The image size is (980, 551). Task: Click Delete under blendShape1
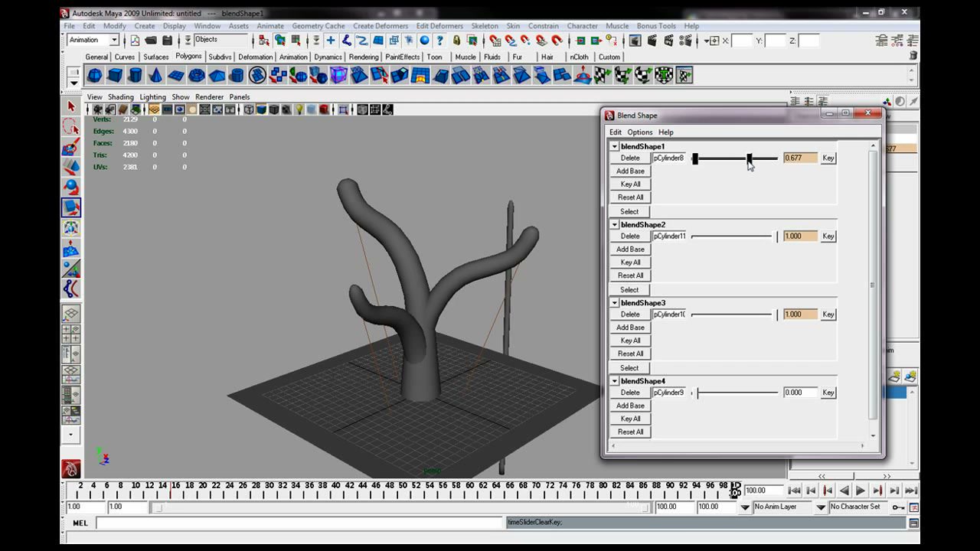pos(630,158)
